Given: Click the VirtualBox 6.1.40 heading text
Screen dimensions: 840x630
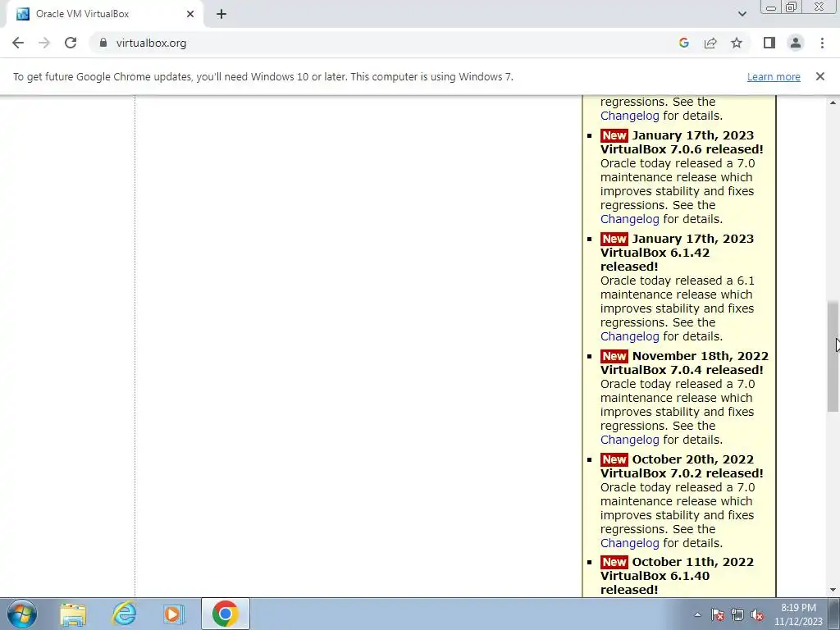Looking at the screenshot, I should click(655, 576).
